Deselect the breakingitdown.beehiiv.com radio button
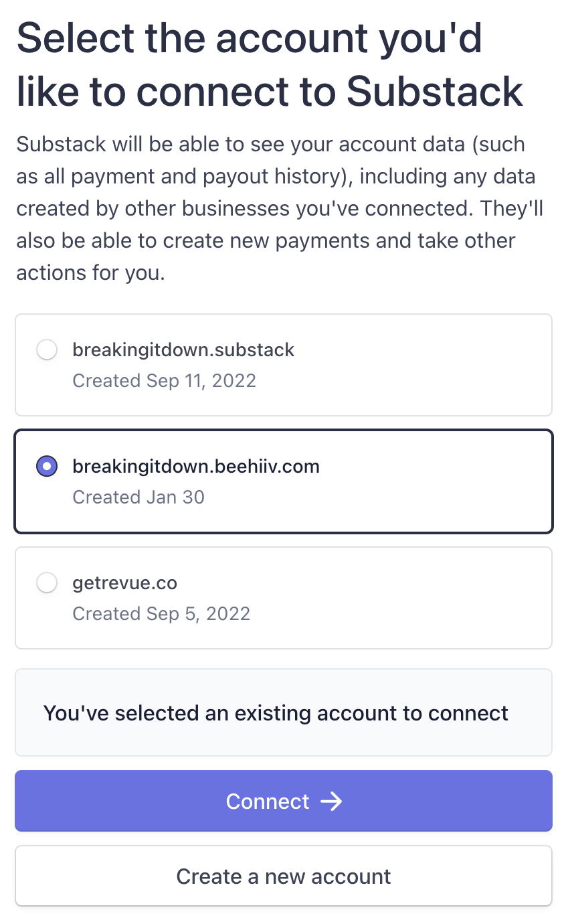 [x=47, y=466]
